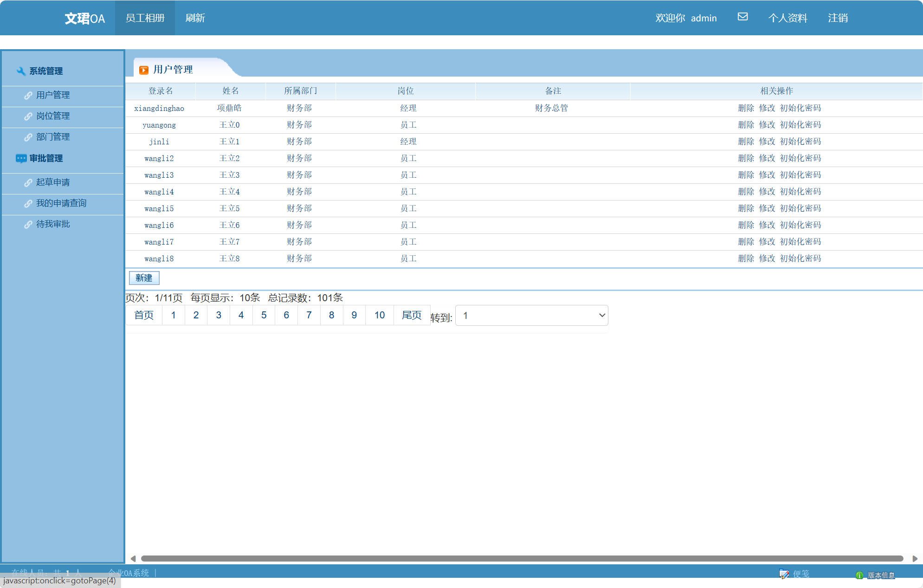Click the 版本信息 info icon in footer
923x588 pixels.
[x=859, y=575]
